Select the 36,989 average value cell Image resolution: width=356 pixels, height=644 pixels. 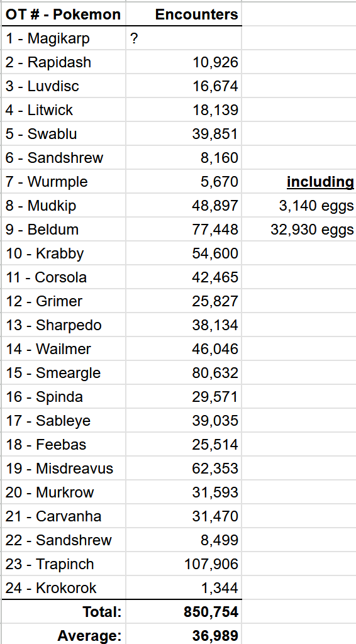(x=184, y=634)
